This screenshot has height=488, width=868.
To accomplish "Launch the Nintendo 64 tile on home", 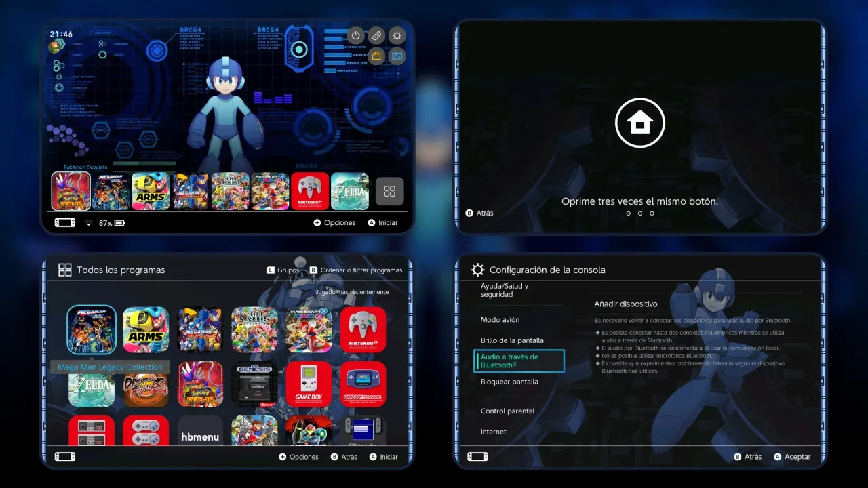I will [310, 191].
